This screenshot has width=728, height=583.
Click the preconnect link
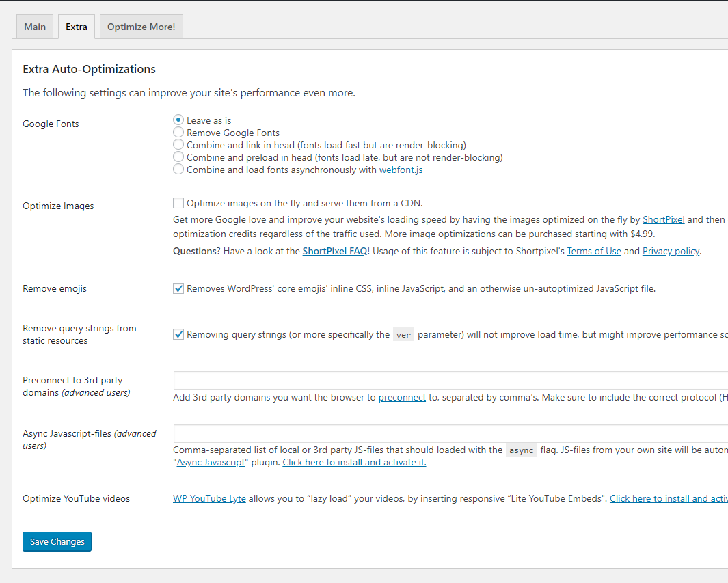402,397
